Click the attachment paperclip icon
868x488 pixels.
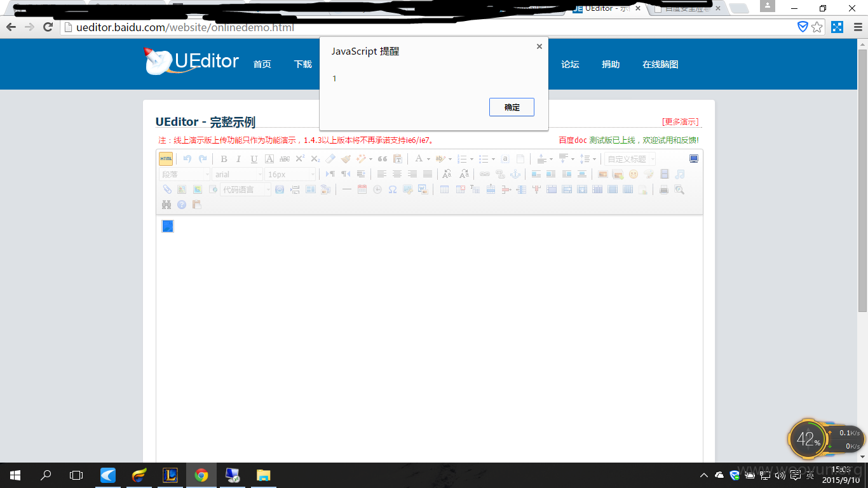click(166, 189)
